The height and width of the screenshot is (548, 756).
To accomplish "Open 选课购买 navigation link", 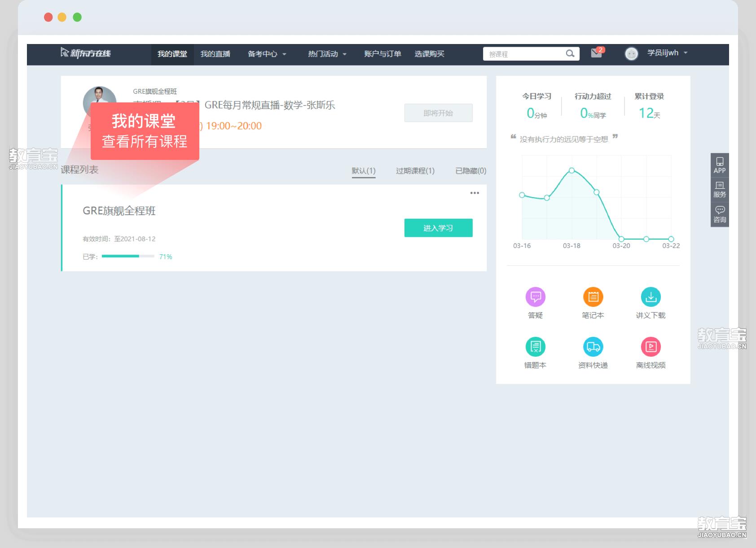I will [429, 54].
